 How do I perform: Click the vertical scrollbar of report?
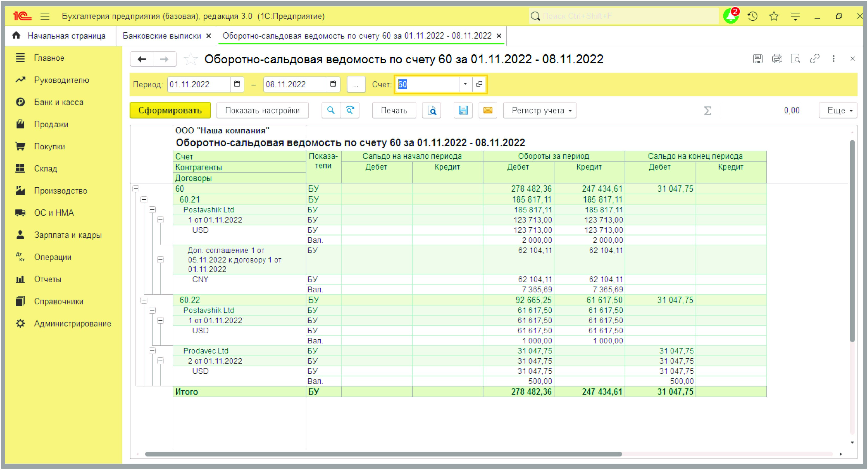coord(852,241)
